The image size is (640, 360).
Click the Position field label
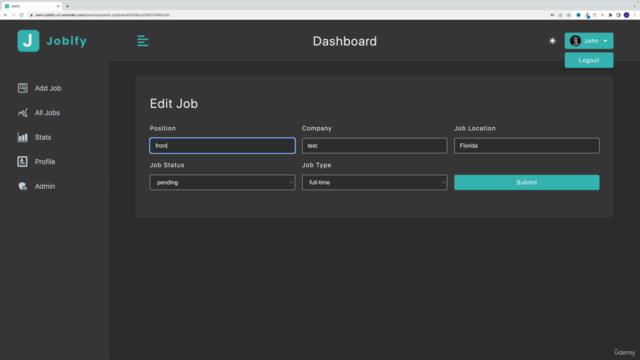162,128
